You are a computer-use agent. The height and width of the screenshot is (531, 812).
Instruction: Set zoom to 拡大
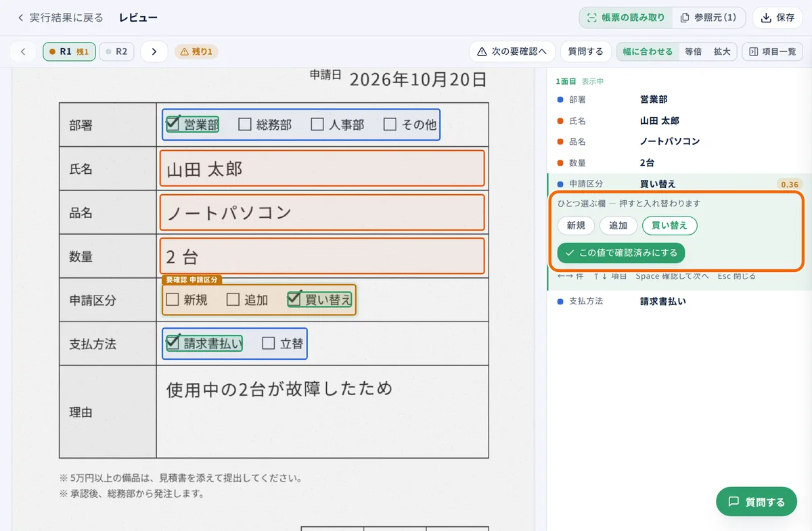point(722,51)
